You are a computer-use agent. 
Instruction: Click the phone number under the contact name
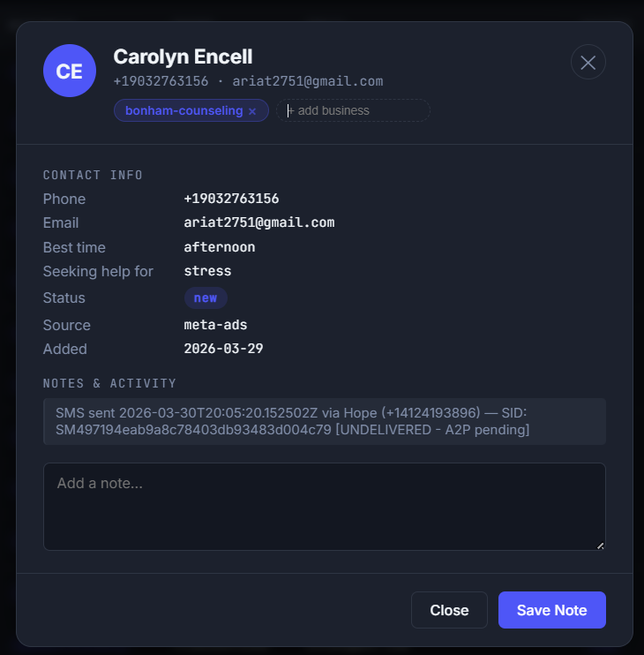[161, 81]
